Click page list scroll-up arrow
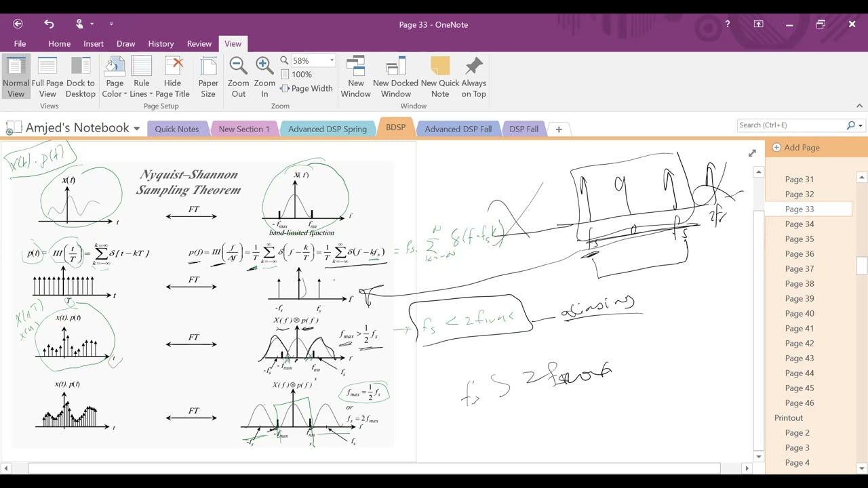The image size is (868, 488). pyautogui.click(x=862, y=178)
